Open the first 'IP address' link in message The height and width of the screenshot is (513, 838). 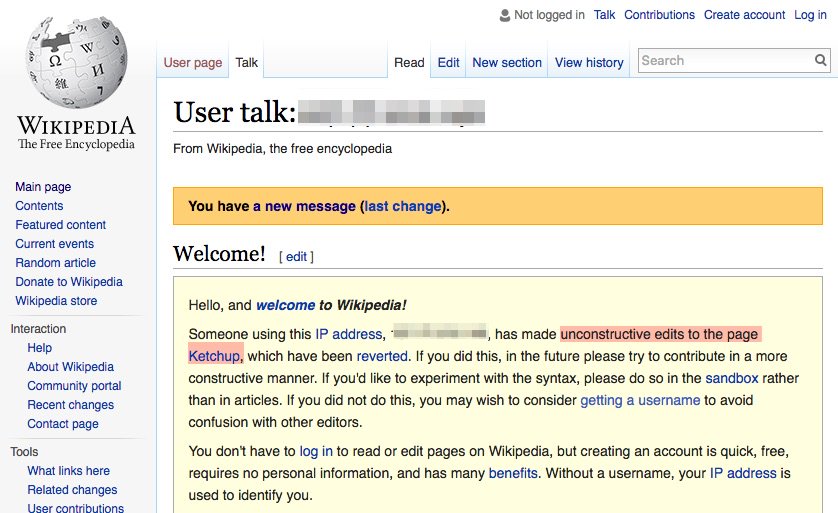[x=348, y=335]
